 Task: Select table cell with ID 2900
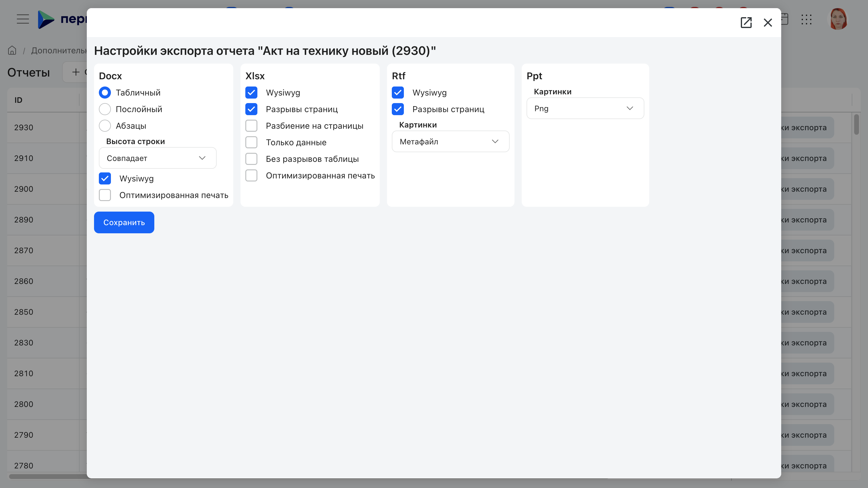coord(43,189)
